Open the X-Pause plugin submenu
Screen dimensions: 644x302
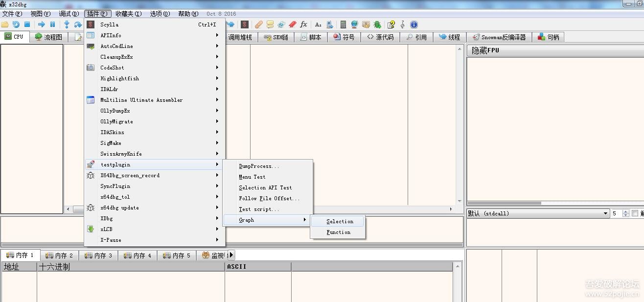click(155, 240)
